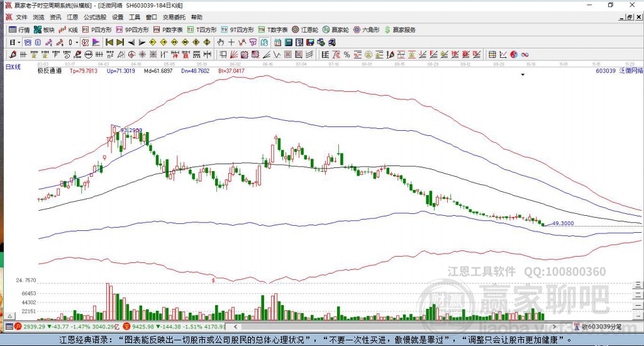Open the 浏览 menu

click(38, 17)
